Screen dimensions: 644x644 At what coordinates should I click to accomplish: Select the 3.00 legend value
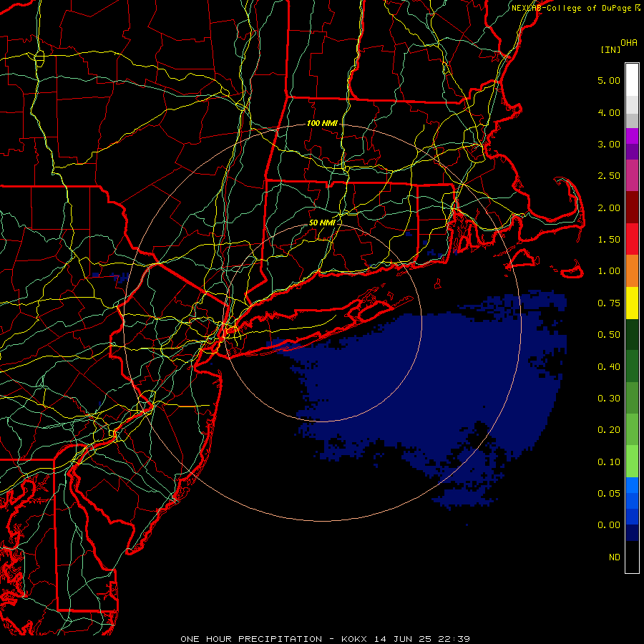[609, 144]
